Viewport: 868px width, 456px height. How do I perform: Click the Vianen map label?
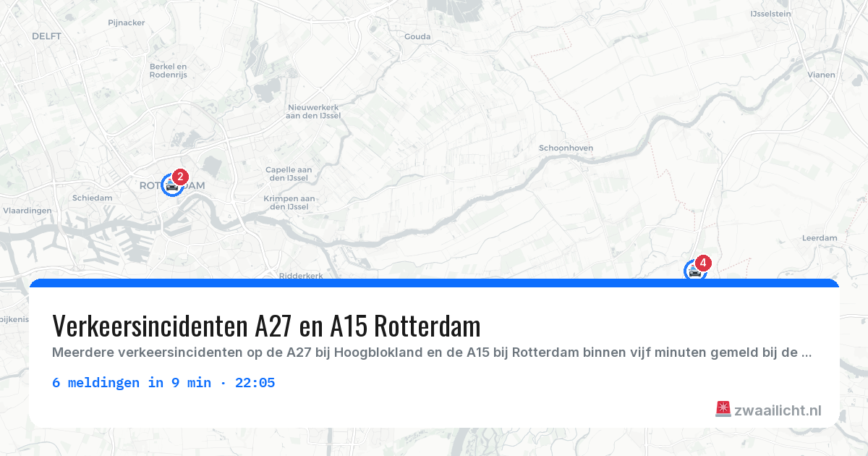pyautogui.click(x=822, y=75)
